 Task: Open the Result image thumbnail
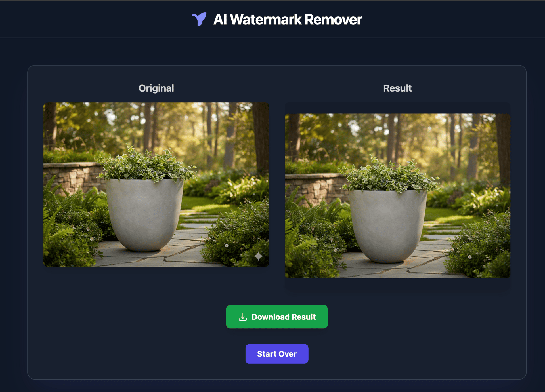[x=397, y=196]
